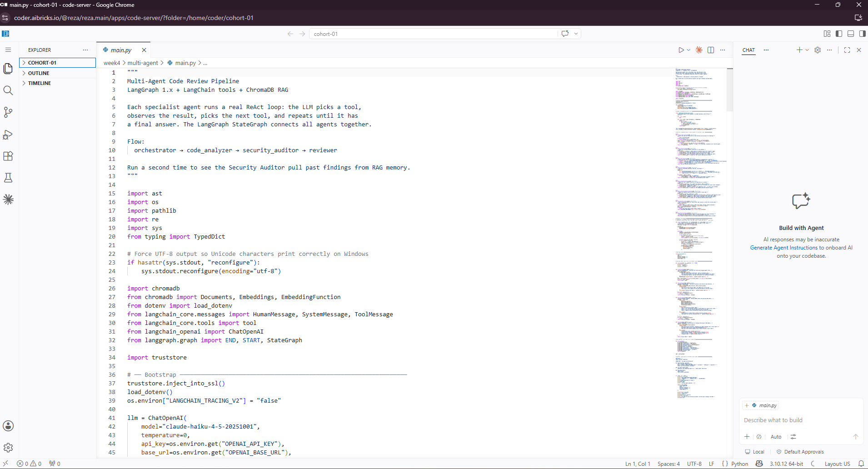Run the Python file with play button
The height and width of the screenshot is (469, 868).
click(x=681, y=50)
